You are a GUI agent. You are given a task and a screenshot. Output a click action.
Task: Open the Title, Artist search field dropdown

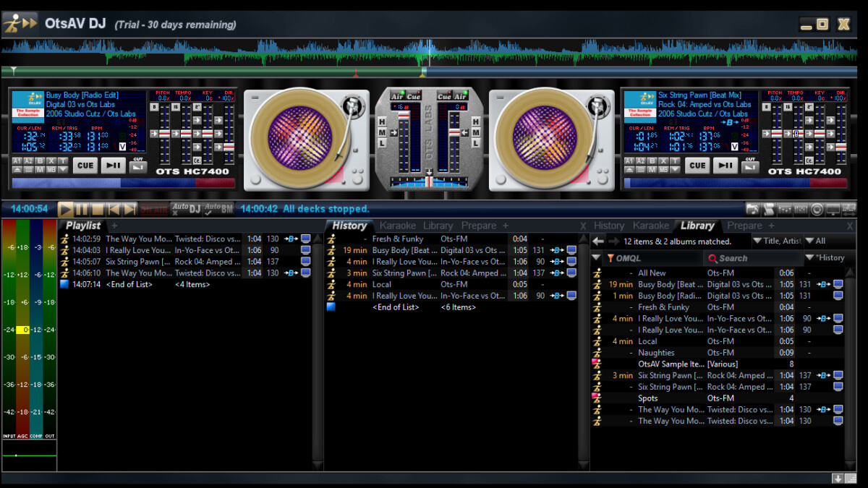[777, 241]
